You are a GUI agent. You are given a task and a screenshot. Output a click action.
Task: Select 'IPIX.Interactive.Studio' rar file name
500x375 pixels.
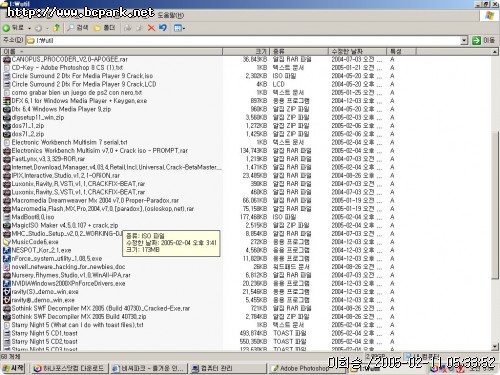tap(66, 176)
